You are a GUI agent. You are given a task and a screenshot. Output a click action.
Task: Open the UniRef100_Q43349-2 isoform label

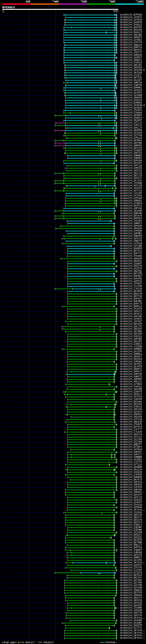click(x=132, y=70)
